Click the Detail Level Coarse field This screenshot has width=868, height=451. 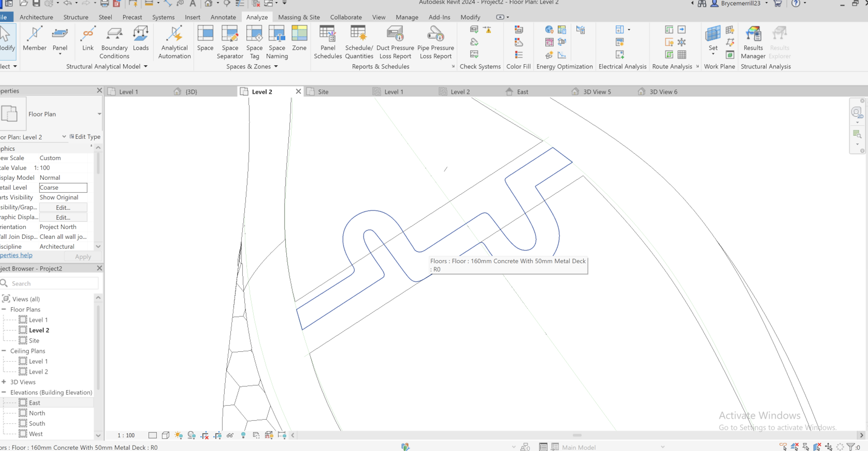(x=63, y=187)
